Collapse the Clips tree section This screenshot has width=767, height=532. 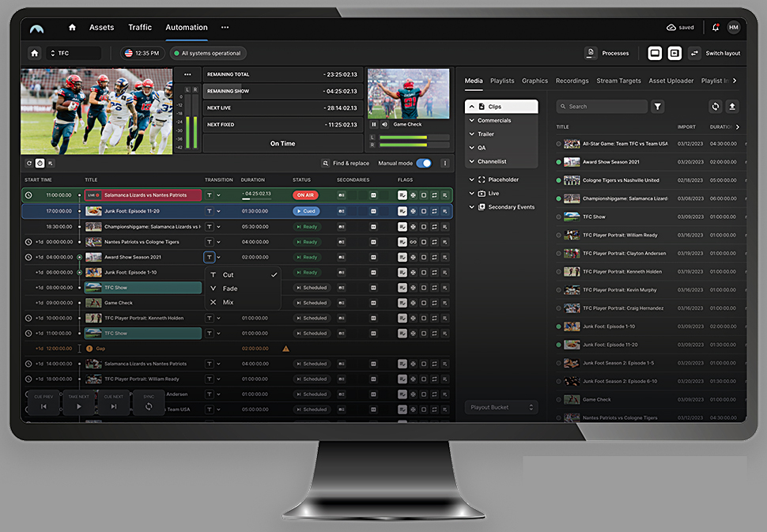click(471, 107)
